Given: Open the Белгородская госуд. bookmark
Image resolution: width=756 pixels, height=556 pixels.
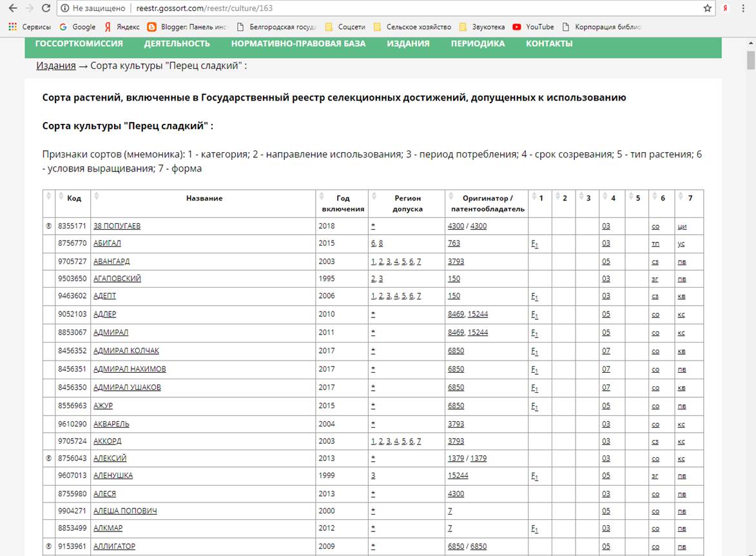Looking at the screenshot, I should (276, 27).
